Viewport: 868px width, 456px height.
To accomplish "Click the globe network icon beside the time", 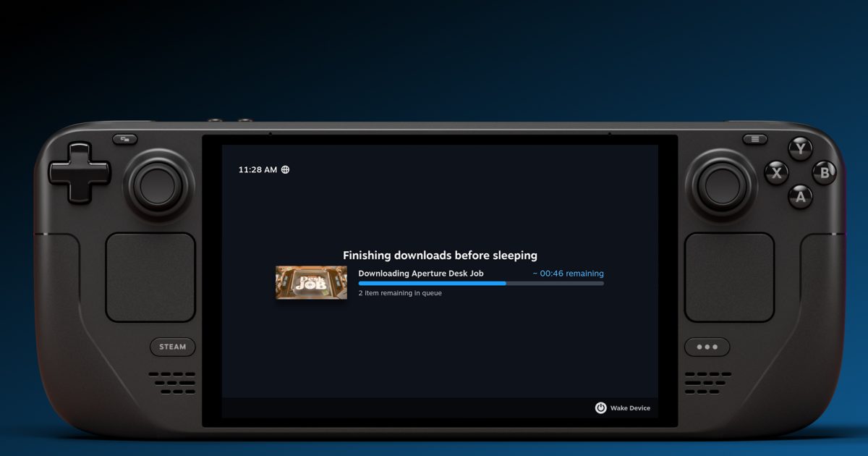I will coord(285,170).
